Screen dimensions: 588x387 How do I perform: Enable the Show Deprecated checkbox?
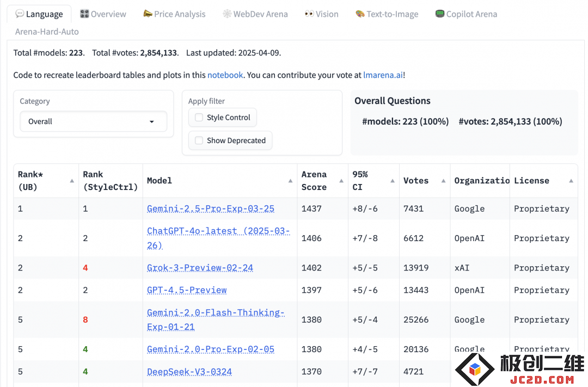[x=199, y=140]
